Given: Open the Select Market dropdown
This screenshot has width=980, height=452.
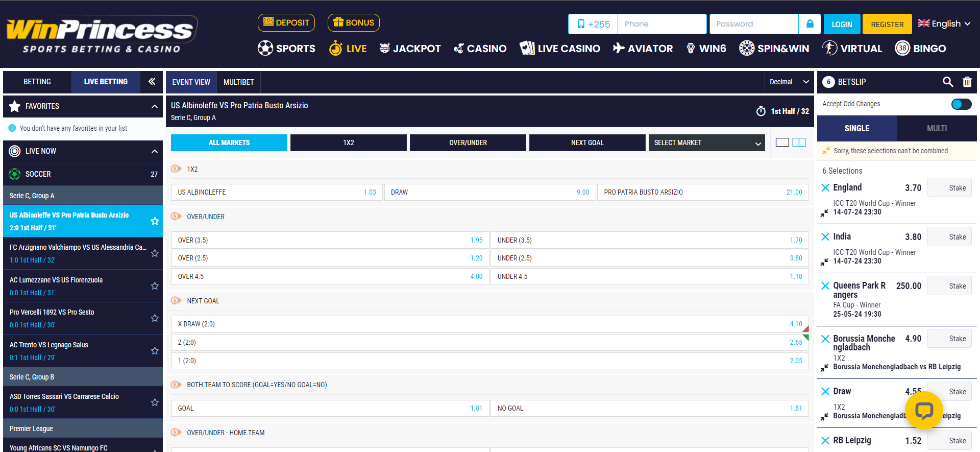Looking at the screenshot, I should [x=706, y=142].
